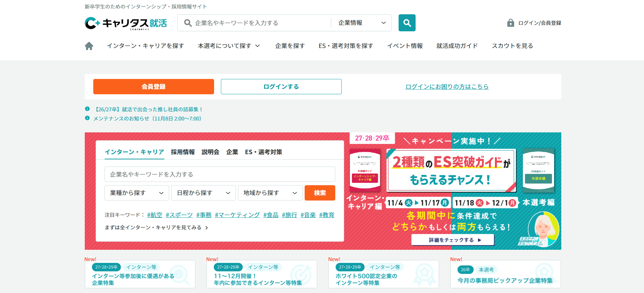Click the #音楽 keyword tag
644x293 pixels.
tap(308, 215)
